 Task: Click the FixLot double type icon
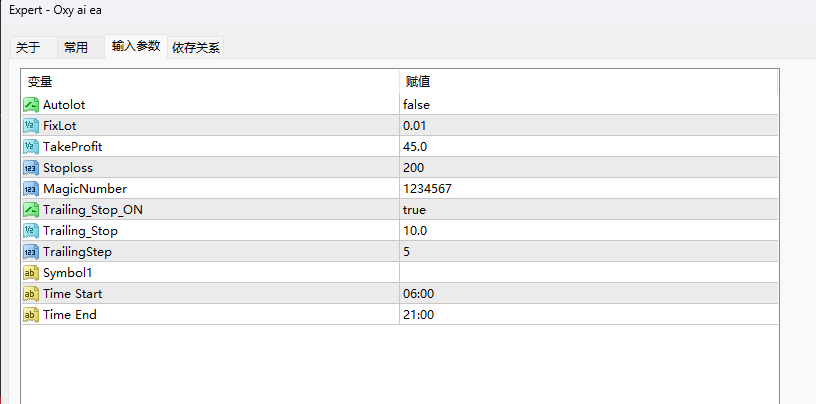point(31,126)
